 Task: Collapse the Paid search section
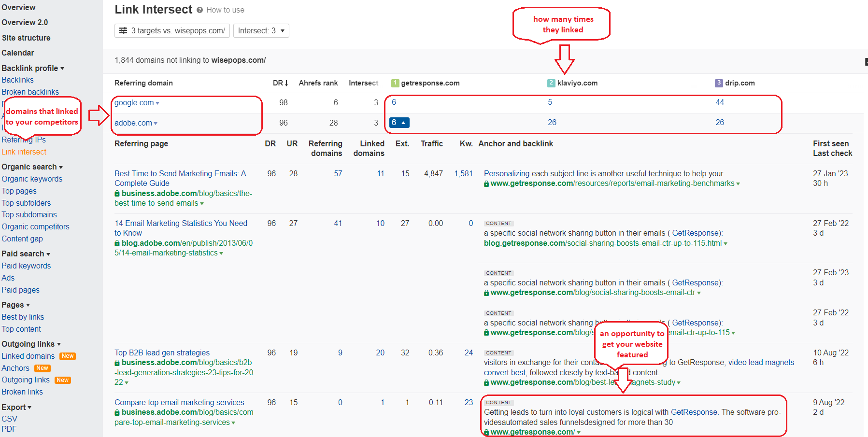tap(26, 254)
